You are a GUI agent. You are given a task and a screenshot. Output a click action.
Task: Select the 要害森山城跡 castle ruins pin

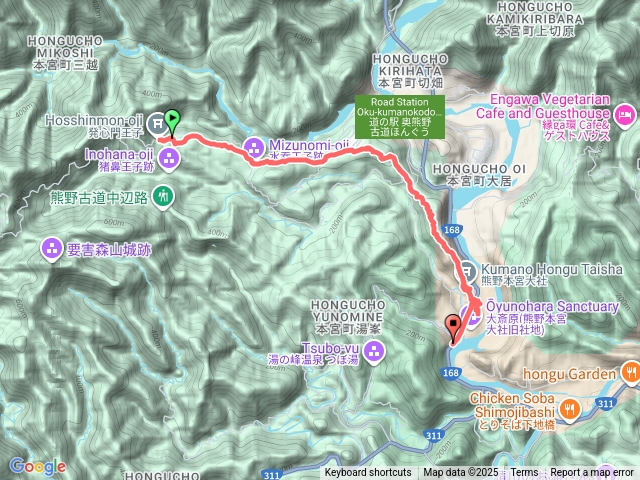click(52, 249)
